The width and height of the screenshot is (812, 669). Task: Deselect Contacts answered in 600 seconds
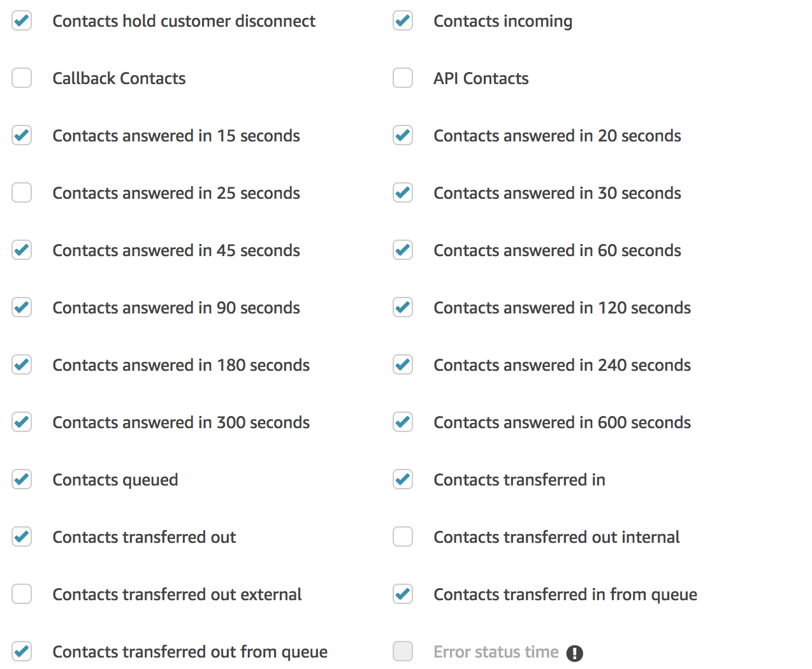click(x=403, y=422)
